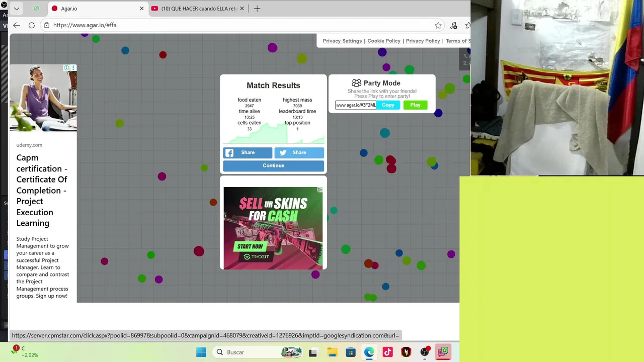Click the udemy.com ad link
The width and height of the screenshot is (644, 362).
point(29,145)
